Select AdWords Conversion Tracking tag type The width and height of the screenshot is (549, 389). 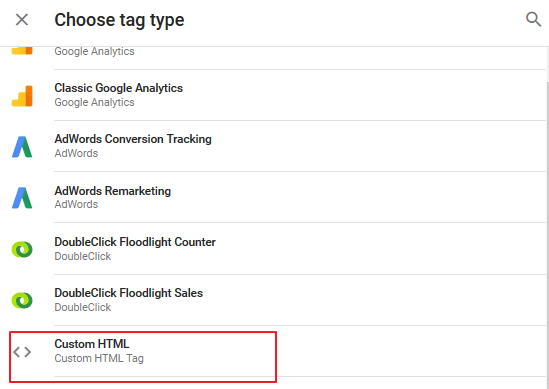(300, 146)
